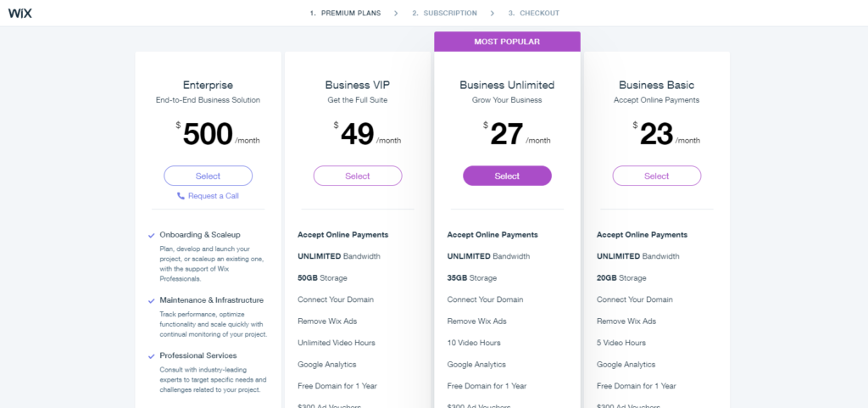Click Unlimited Video Hours under Business VIP
The height and width of the screenshot is (408, 868).
(x=336, y=343)
